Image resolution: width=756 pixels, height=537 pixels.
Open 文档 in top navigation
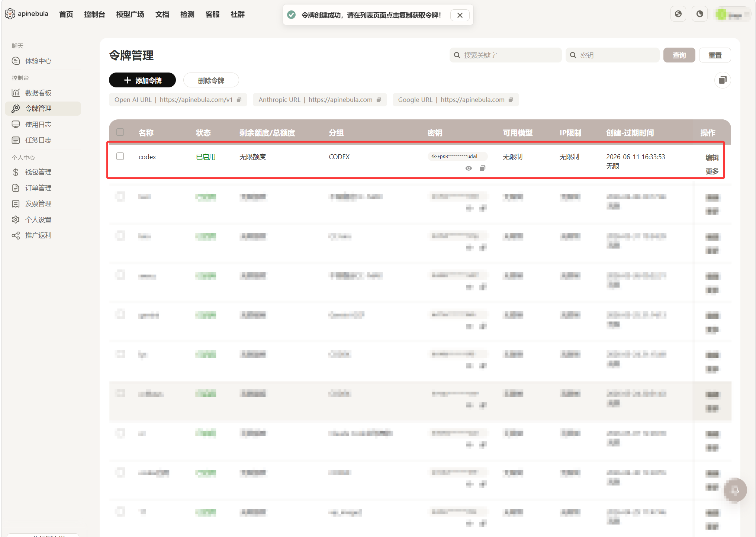click(162, 15)
